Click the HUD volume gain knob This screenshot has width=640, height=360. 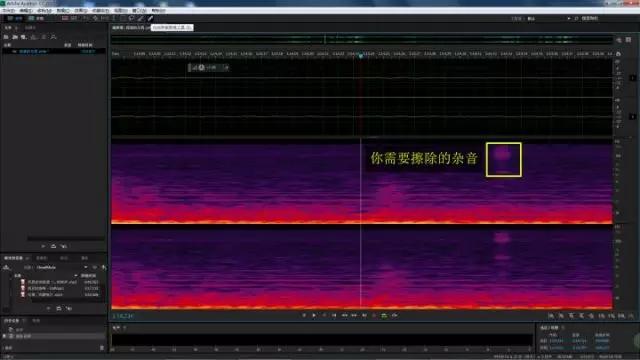tap(201, 68)
